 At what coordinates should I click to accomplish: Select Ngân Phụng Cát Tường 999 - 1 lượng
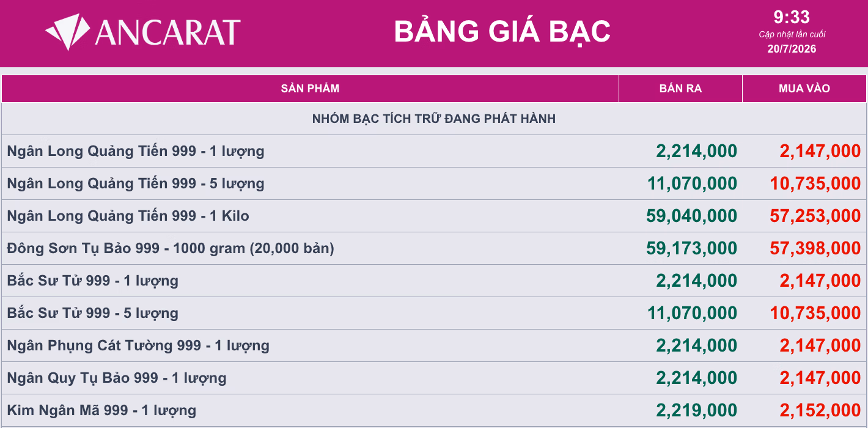point(434,345)
